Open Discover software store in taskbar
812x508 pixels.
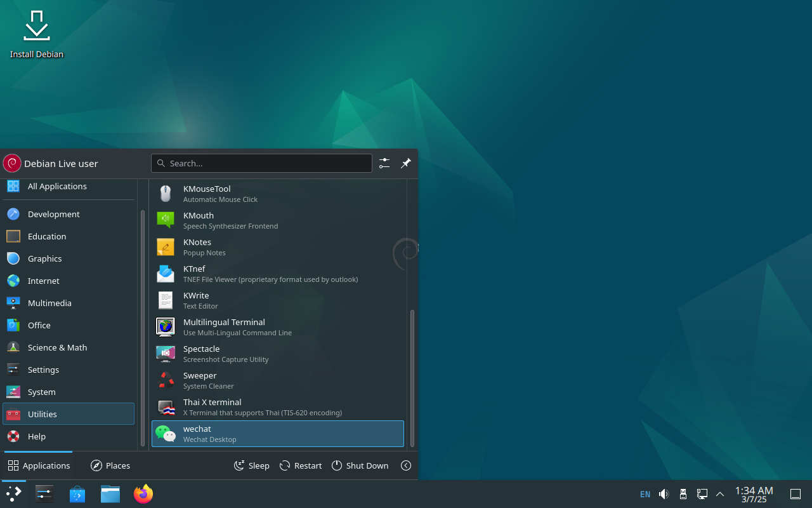77,494
